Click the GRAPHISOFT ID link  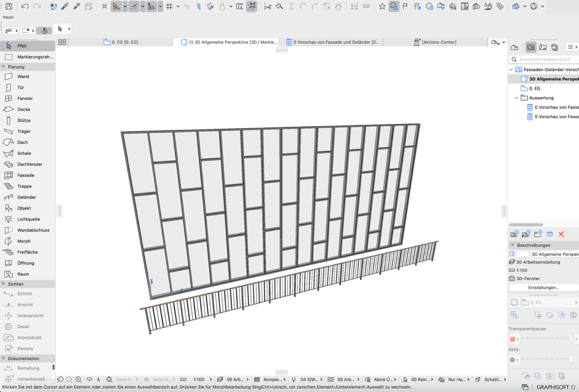[556, 387]
